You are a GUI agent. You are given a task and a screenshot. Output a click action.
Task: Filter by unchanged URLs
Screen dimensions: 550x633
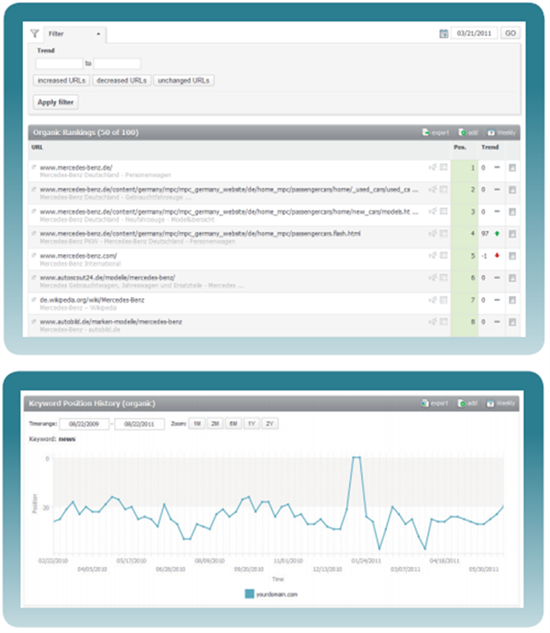[184, 81]
